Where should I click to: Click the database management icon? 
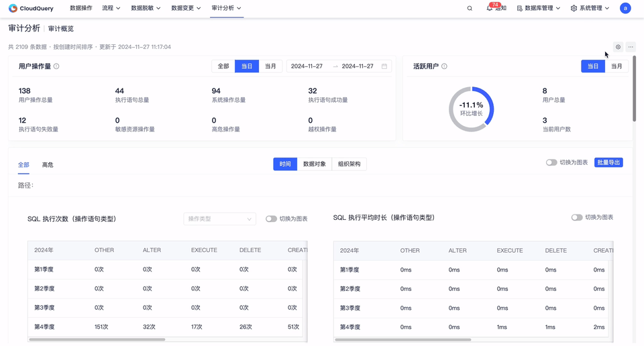click(519, 8)
